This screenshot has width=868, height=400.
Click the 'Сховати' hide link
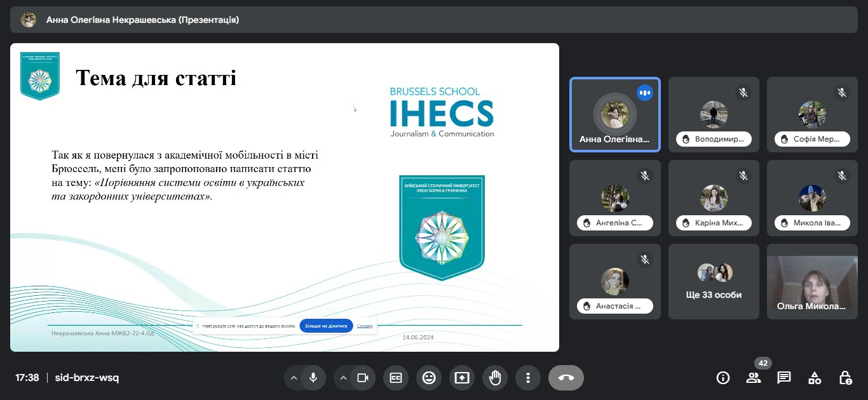tap(365, 326)
